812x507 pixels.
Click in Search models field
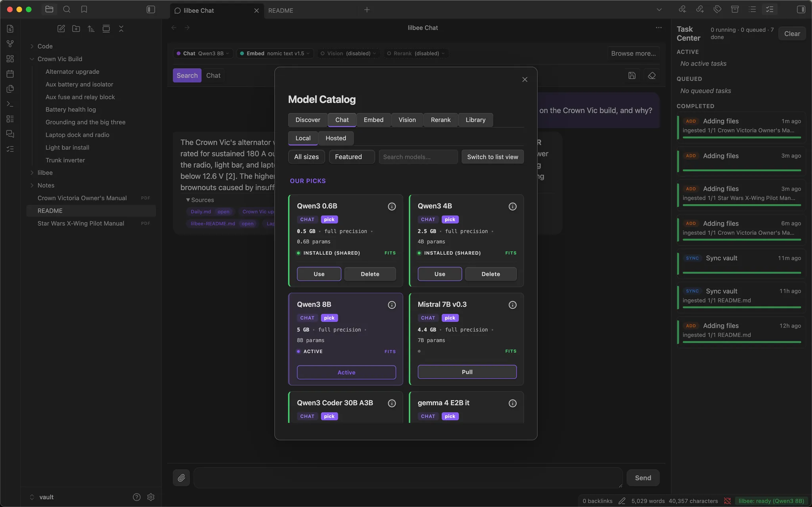[x=418, y=157]
